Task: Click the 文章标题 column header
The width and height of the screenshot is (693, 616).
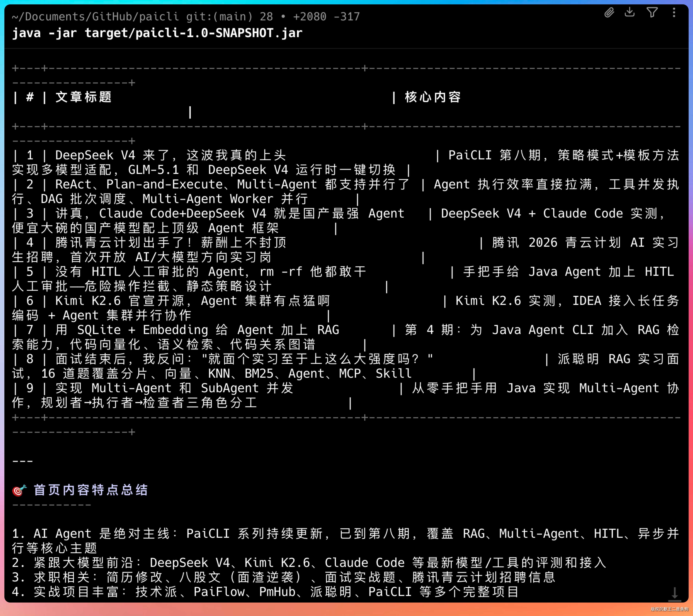Action: click(83, 97)
